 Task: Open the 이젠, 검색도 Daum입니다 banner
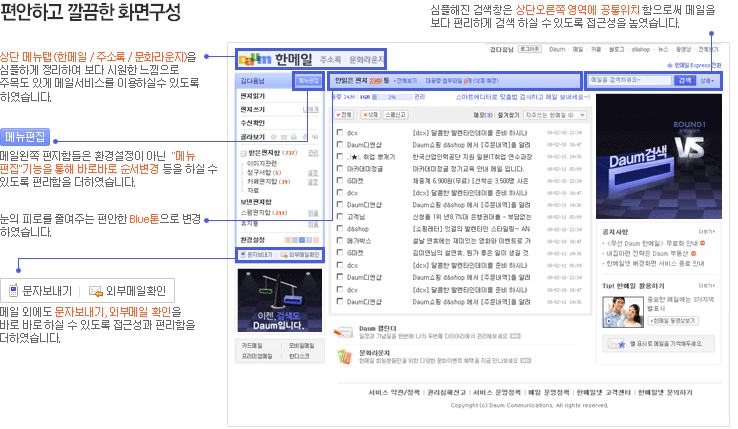pyautogui.click(x=280, y=300)
